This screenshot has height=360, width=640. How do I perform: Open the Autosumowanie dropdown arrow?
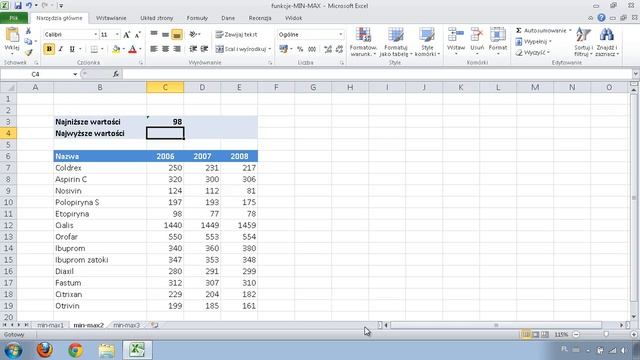[x=570, y=31]
